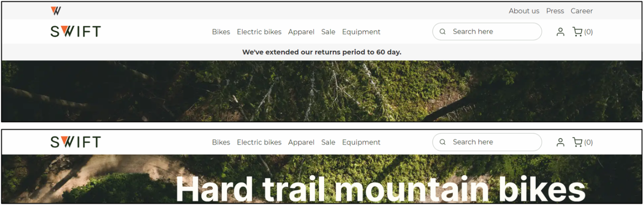Focus the Search here field above the returns banner
Viewport: 644px width, 205px height.
[487, 32]
